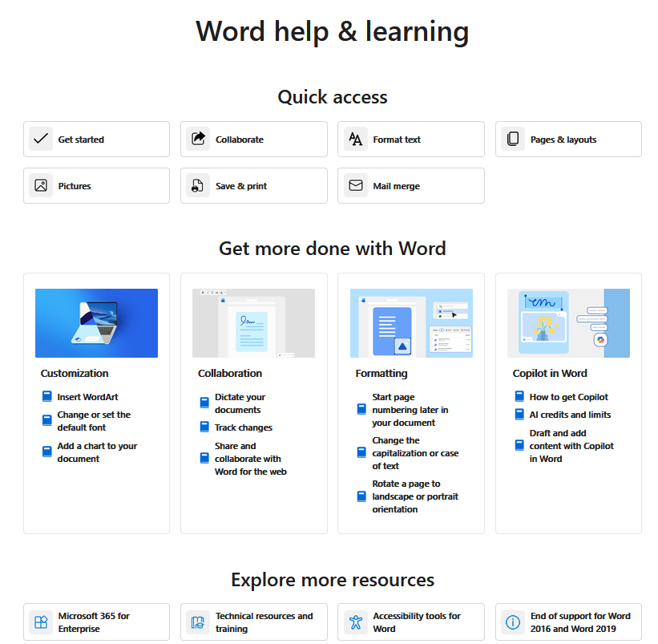Viewport: 658px width, 644px height.
Task: Click the book icon beside Insert WordArt
Action: [x=47, y=396]
